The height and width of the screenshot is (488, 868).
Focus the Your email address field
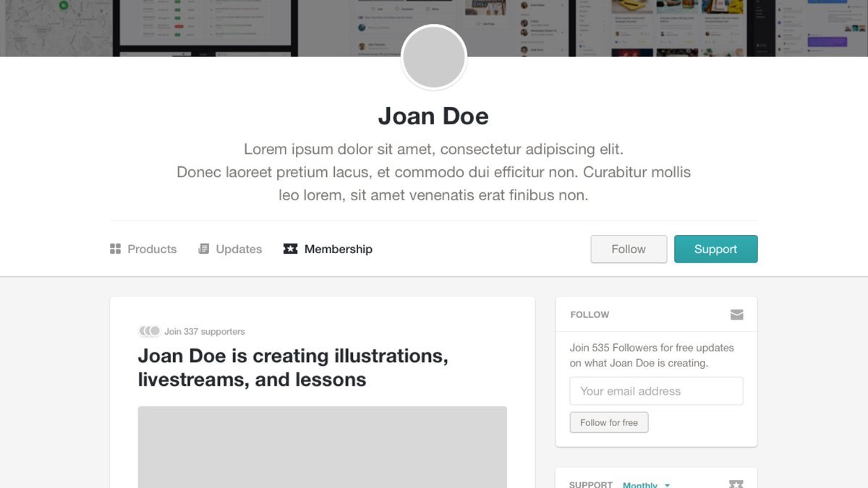click(656, 391)
